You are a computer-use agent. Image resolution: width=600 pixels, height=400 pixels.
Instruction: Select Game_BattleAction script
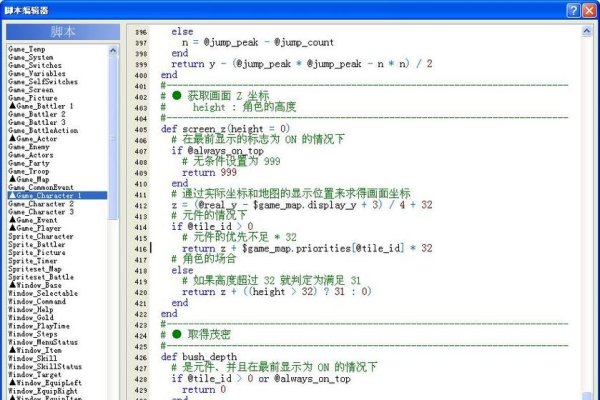(43, 130)
